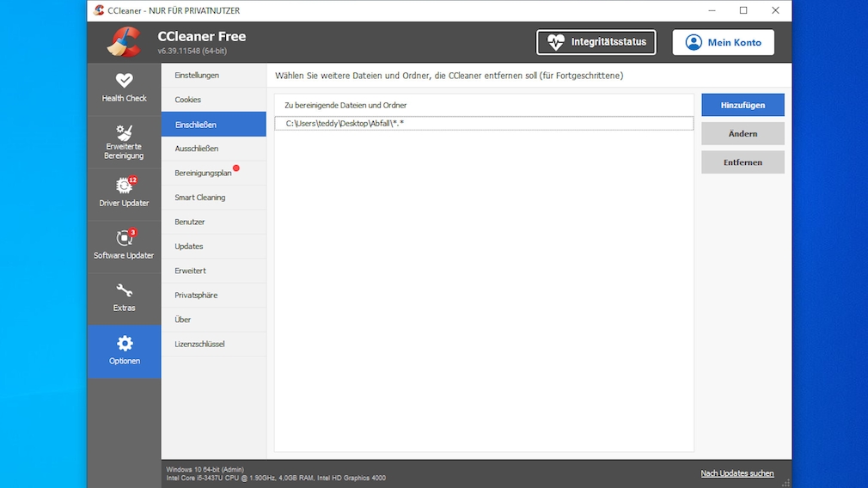Screen dimensions: 868x488
Task: Open the Software Updater icon
Action: point(125,238)
